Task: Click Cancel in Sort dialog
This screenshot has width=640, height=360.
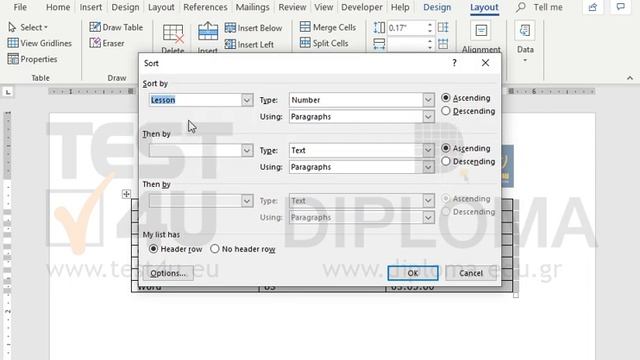Action: [471, 273]
